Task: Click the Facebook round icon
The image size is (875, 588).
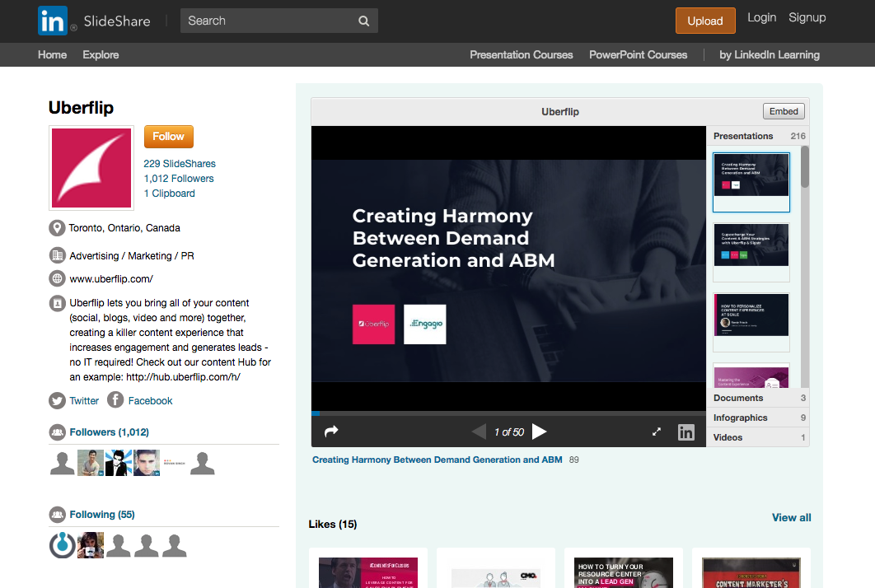Action: point(115,399)
